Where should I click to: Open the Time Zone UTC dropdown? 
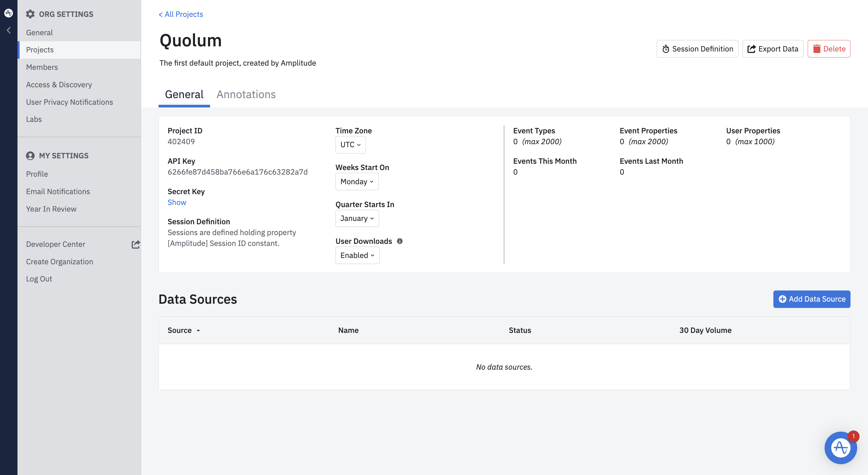(x=350, y=145)
